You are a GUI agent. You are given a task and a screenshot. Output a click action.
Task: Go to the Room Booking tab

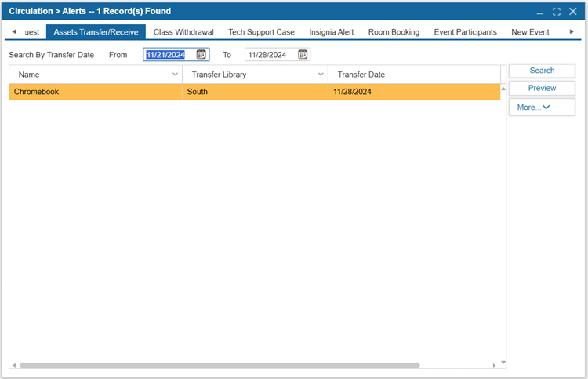[x=394, y=32]
